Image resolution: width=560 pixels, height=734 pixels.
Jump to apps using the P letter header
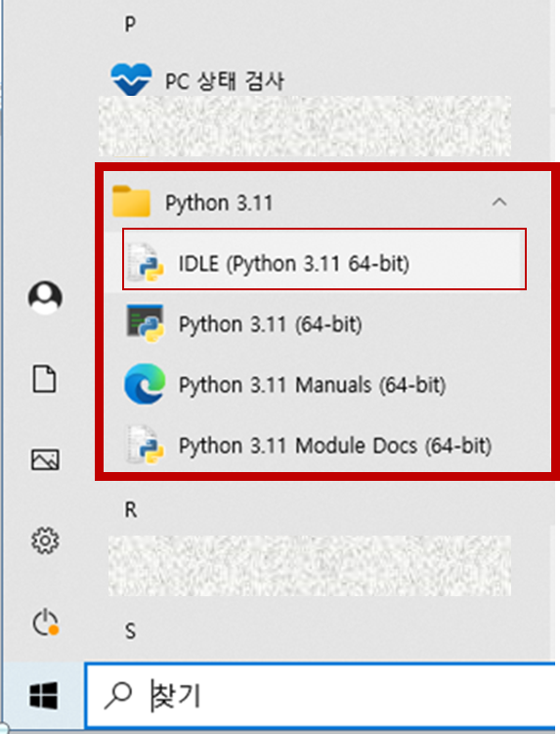click(x=130, y=23)
